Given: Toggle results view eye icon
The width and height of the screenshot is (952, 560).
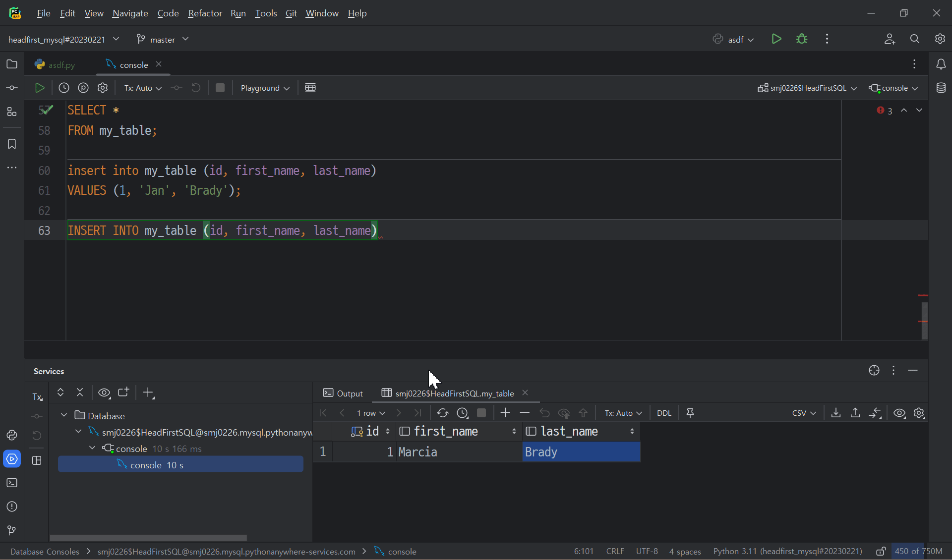Looking at the screenshot, I should click(x=899, y=413).
